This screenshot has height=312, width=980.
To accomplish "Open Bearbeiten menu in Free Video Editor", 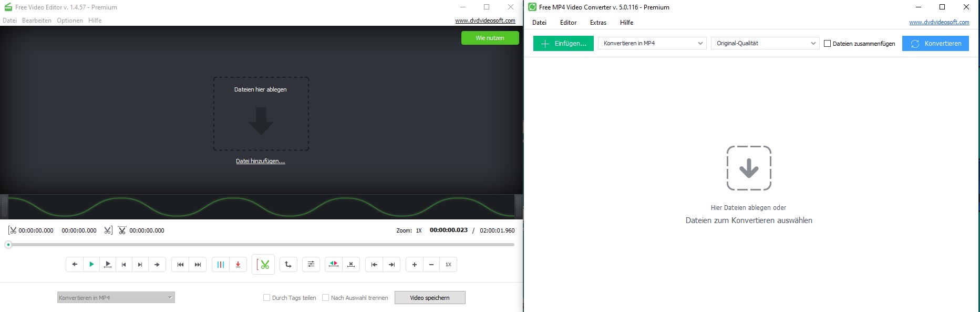I will 37,21.
